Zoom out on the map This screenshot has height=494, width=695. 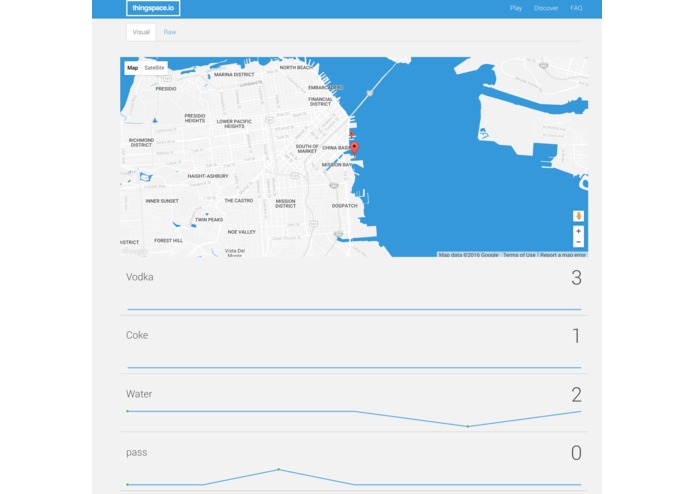click(x=578, y=242)
